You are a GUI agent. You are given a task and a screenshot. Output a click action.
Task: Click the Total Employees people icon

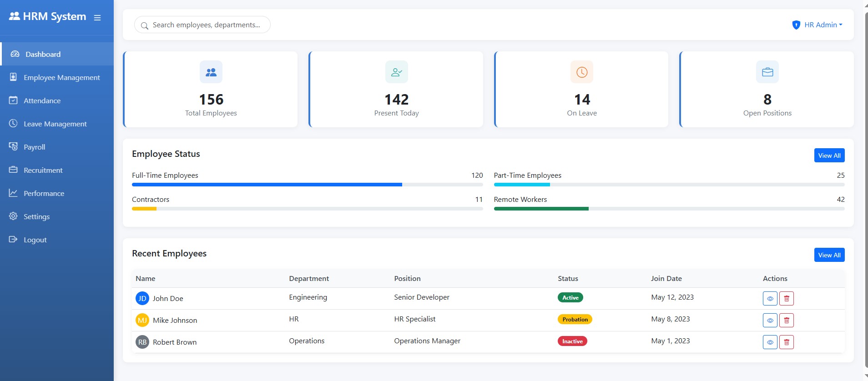click(211, 72)
